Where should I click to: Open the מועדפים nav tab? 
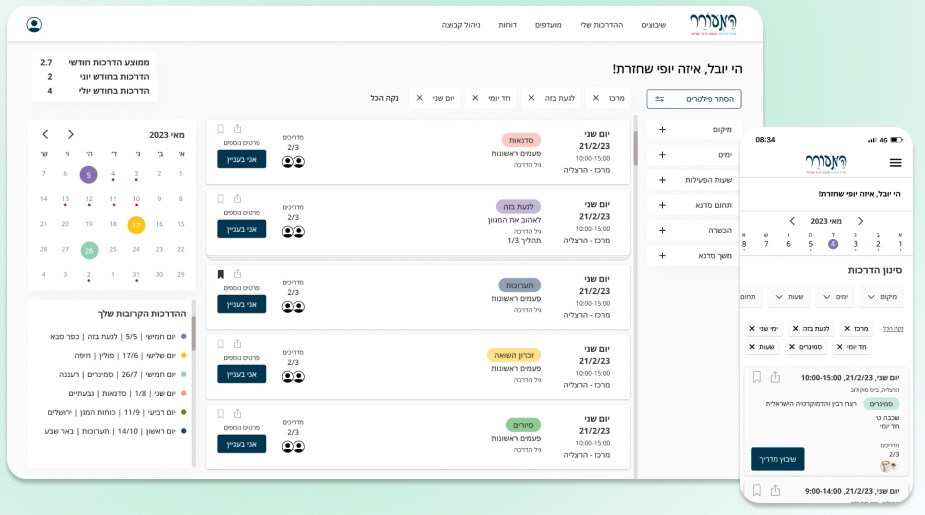(548, 25)
